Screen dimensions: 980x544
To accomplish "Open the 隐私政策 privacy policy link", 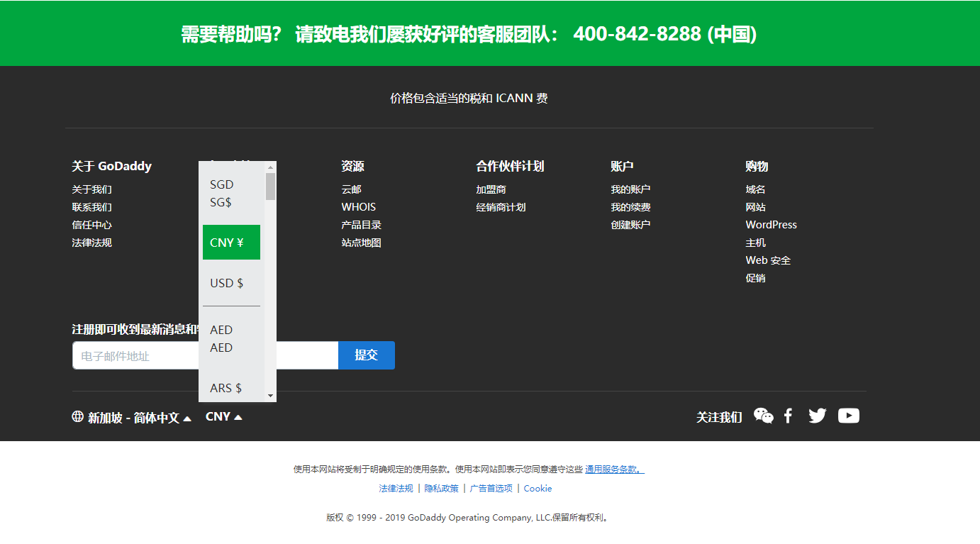I will pos(441,489).
